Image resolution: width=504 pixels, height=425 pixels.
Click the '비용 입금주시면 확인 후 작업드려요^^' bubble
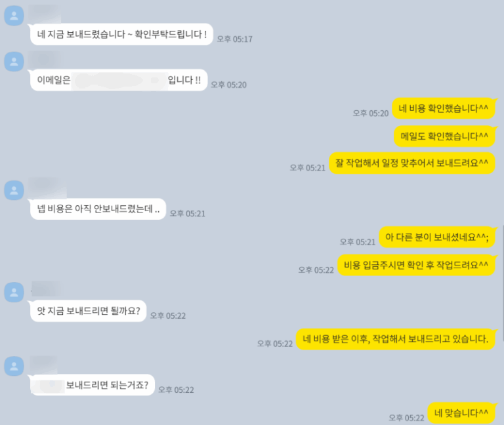tap(416, 265)
